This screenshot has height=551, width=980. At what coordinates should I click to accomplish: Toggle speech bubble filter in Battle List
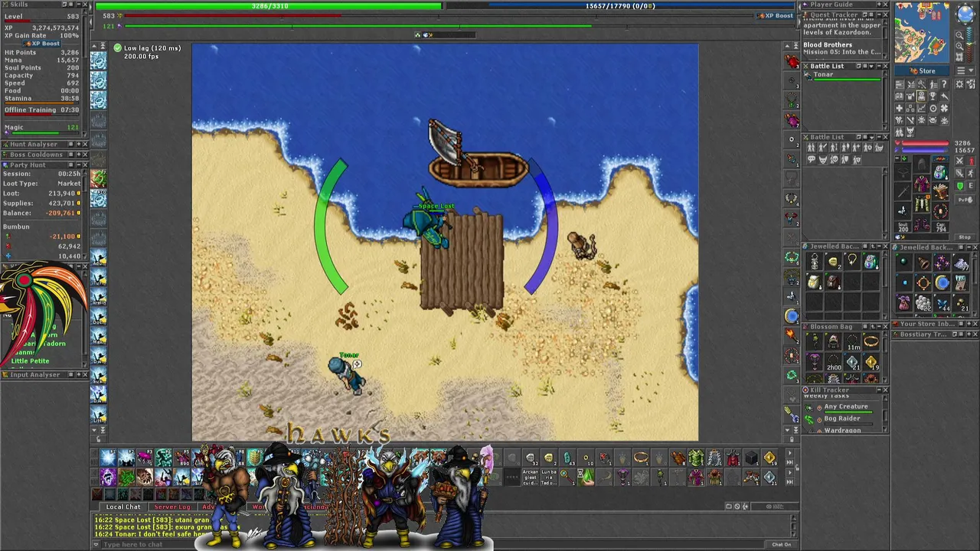(x=811, y=159)
